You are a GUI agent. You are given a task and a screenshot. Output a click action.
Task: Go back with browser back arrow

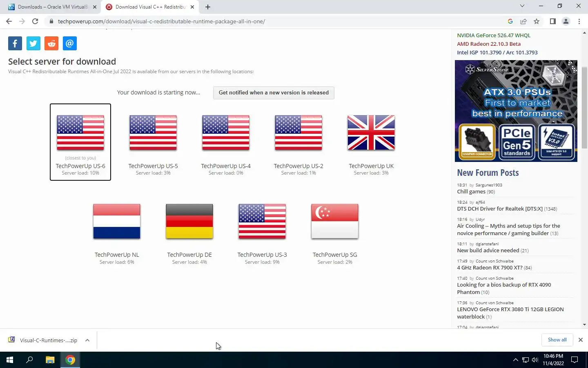click(x=9, y=21)
